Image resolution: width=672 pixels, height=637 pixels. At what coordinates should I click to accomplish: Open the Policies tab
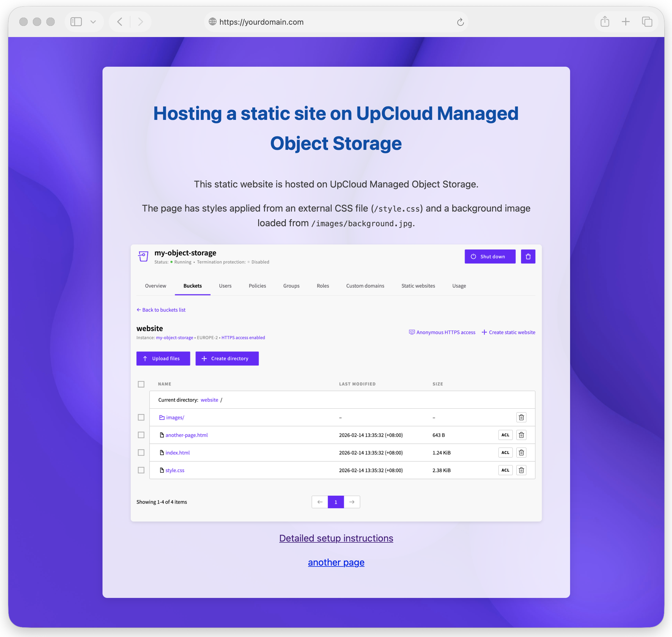(257, 286)
